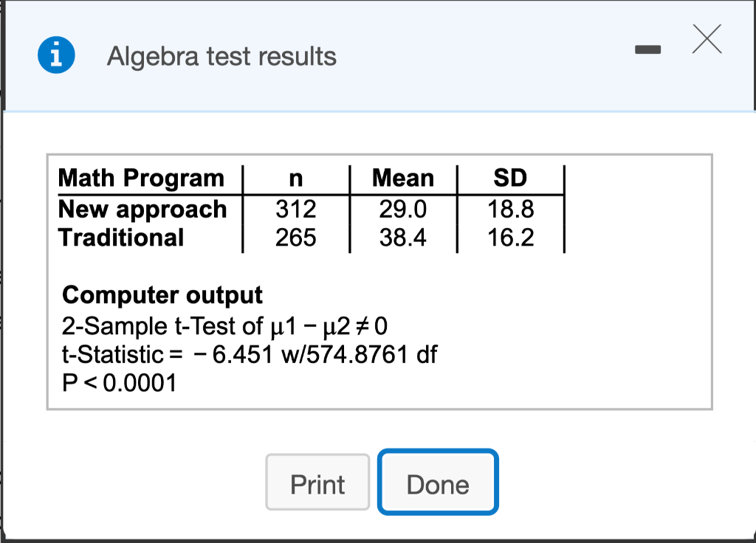Select the 'Mean' column header
This screenshot has height=543, width=756.
tap(403, 178)
